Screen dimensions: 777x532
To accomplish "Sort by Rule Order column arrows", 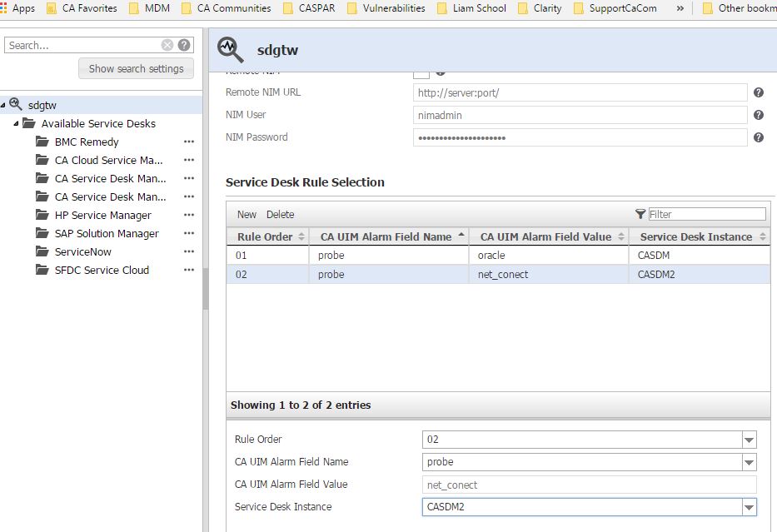I will click(301, 236).
